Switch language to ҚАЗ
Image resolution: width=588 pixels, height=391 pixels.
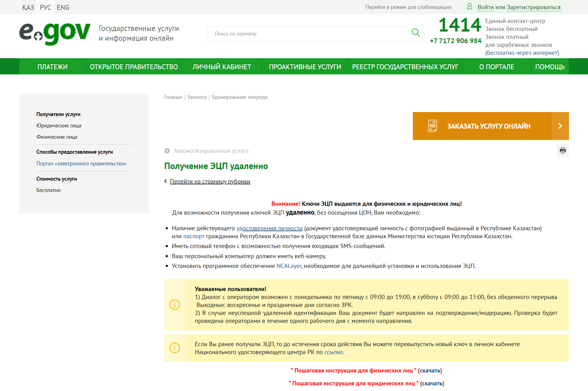pyautogui.click(x=28, y=7)
